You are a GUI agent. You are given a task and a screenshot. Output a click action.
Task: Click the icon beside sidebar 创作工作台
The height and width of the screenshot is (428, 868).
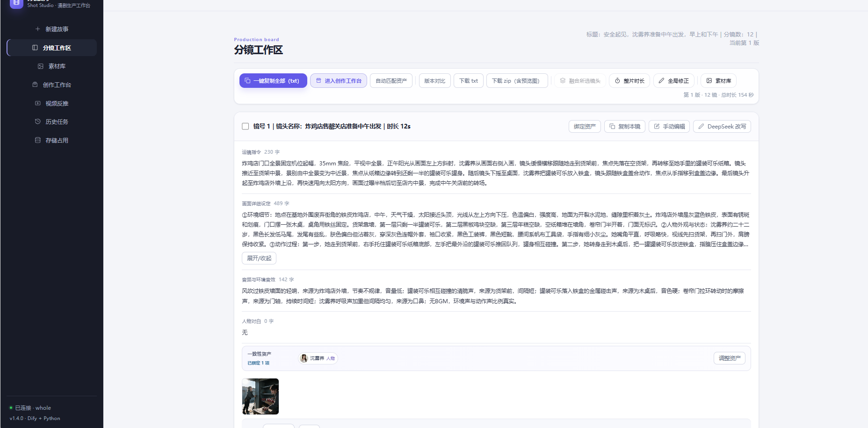click(35, 85)
